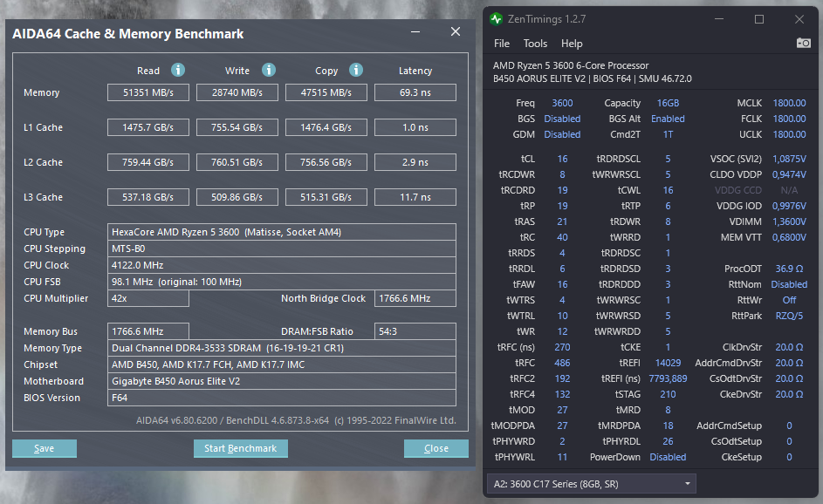Click the ZenTimings app logo icon
Image resolution: width=823 pixels, height=504 pixels.
(x=496, y=19)
